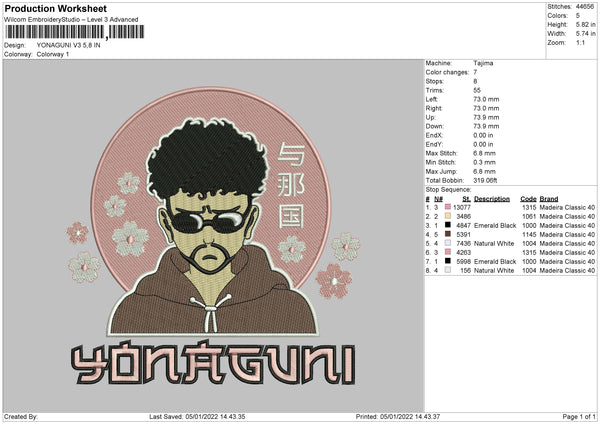Click the 'Color changes:' label
Viewport: 600px width, 424px height.
tap(447, 72)
